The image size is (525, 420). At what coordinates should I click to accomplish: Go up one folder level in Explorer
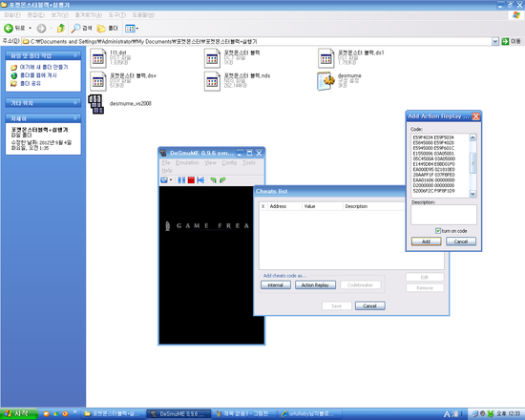(61, 29)
